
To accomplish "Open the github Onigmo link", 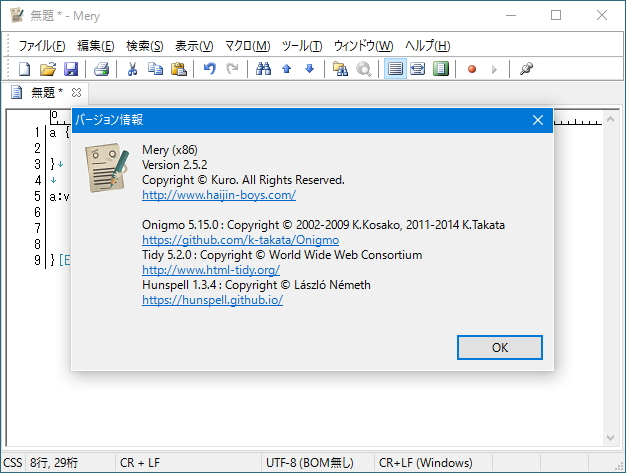I will [240, 240].
